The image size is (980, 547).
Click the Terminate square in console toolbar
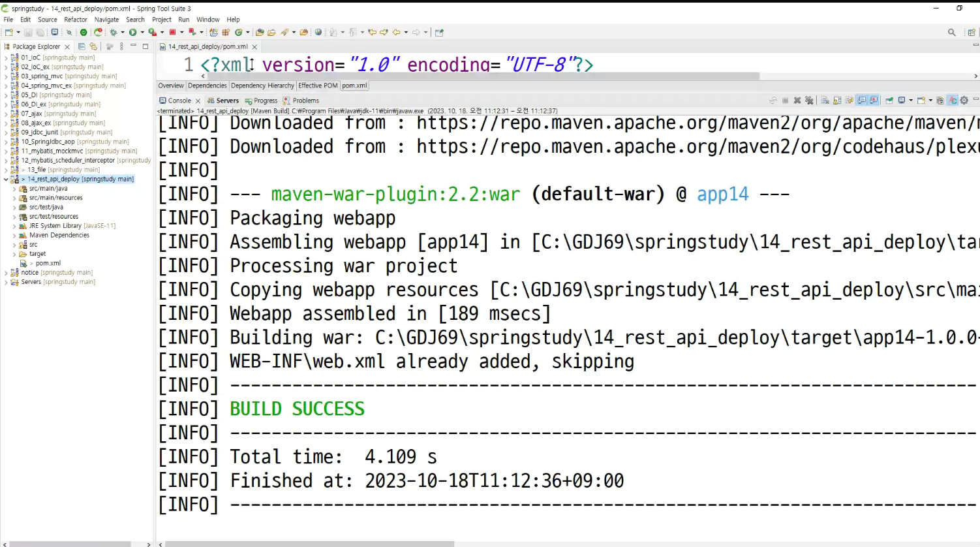785,101
